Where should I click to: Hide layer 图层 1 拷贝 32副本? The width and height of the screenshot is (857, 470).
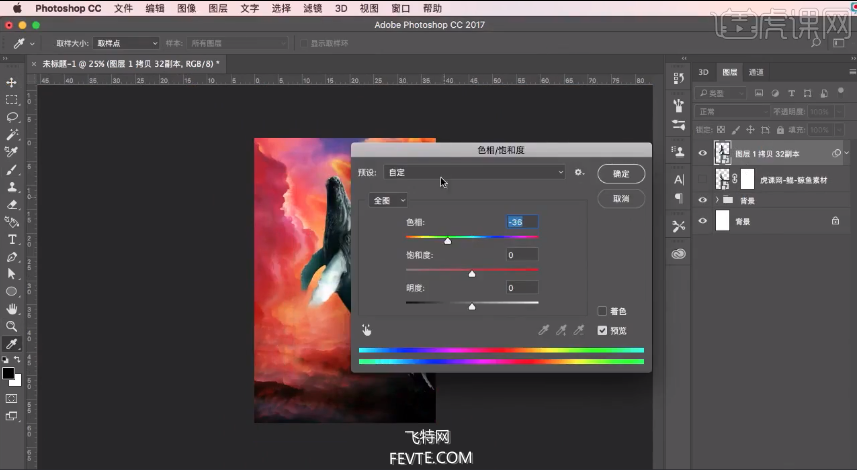coord(703,153)
